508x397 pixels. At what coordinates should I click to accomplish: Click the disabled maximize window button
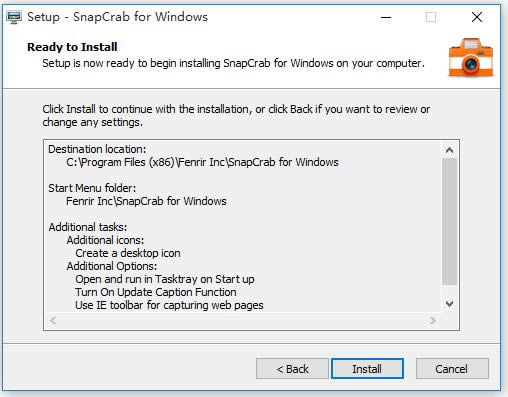pos(431,17)
